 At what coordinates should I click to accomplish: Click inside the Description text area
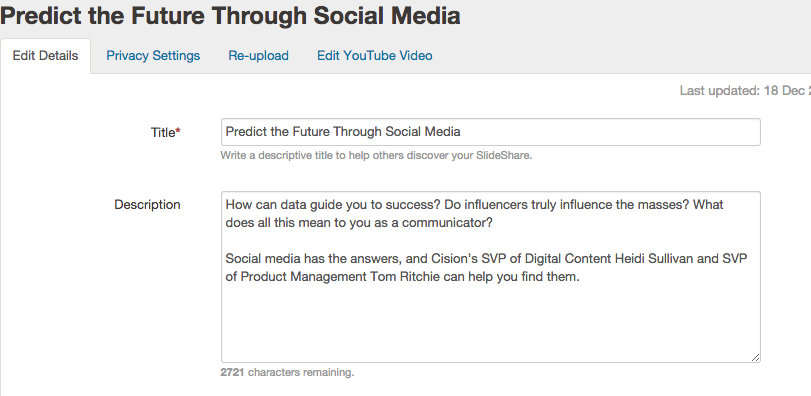tap(490, 277)
